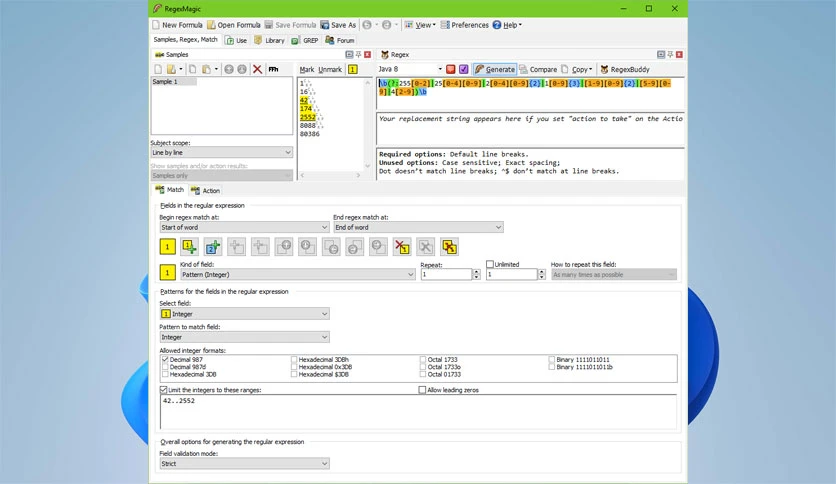Click the red icon beside Java 8
The width and height of the screenshot is (836, 484).
click(451, 69)
